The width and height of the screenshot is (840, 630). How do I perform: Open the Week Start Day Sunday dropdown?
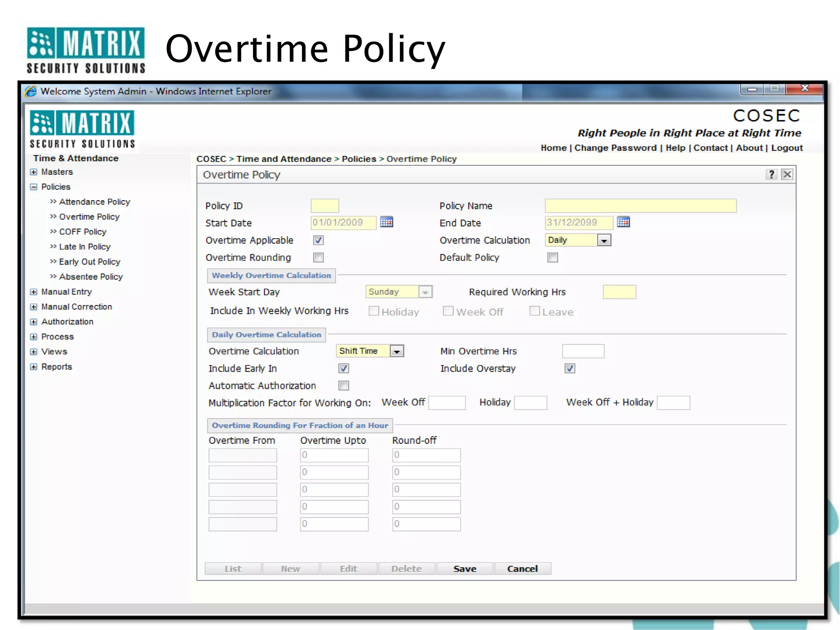399,292
